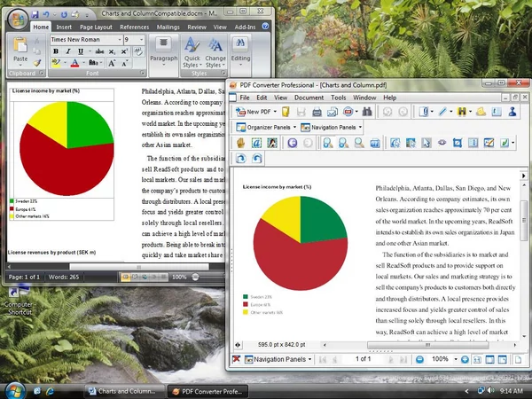Open the 100% zoom dropdown in PDF status bar
The image size is (532, 399).
pyautogui.click(x=456, y=359)
